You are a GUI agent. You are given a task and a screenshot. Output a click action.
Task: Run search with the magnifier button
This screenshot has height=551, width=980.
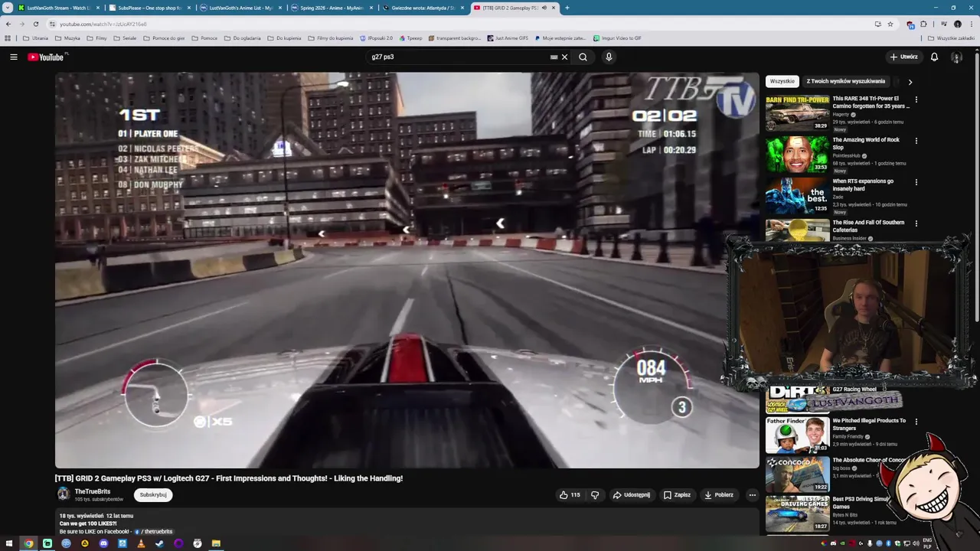point(583,57)
